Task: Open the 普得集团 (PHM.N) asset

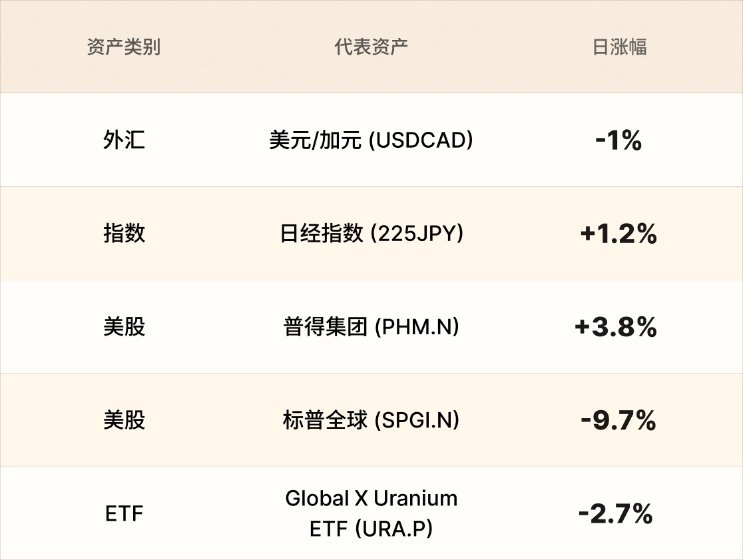Action: (371, 327)
